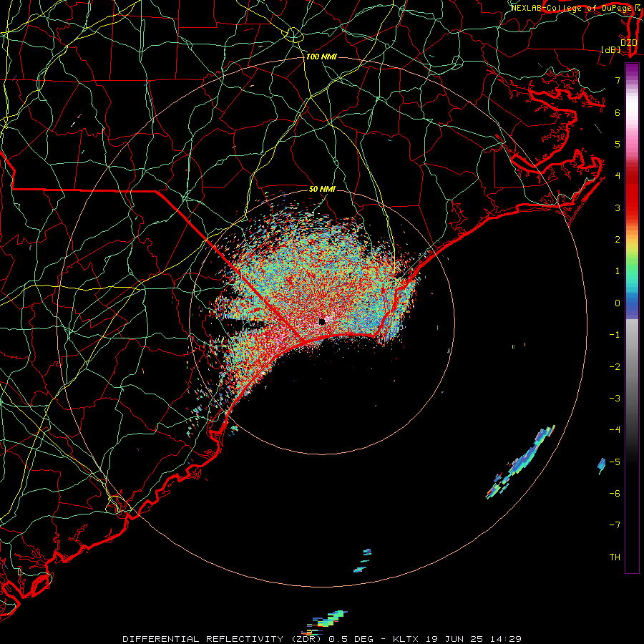Image resolution: width=644 pixels, height=644 pixels.
Task: Click the "19 JUN 25" date in caption
Action: pos(454,639)
